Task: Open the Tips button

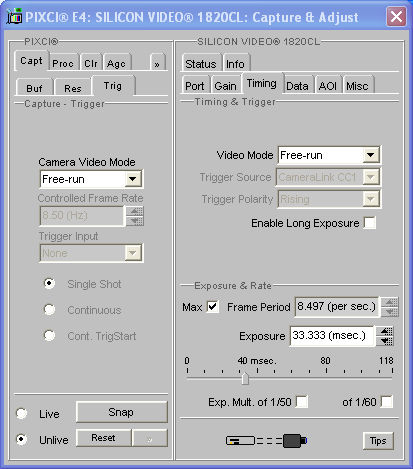Action: point(378,441)
